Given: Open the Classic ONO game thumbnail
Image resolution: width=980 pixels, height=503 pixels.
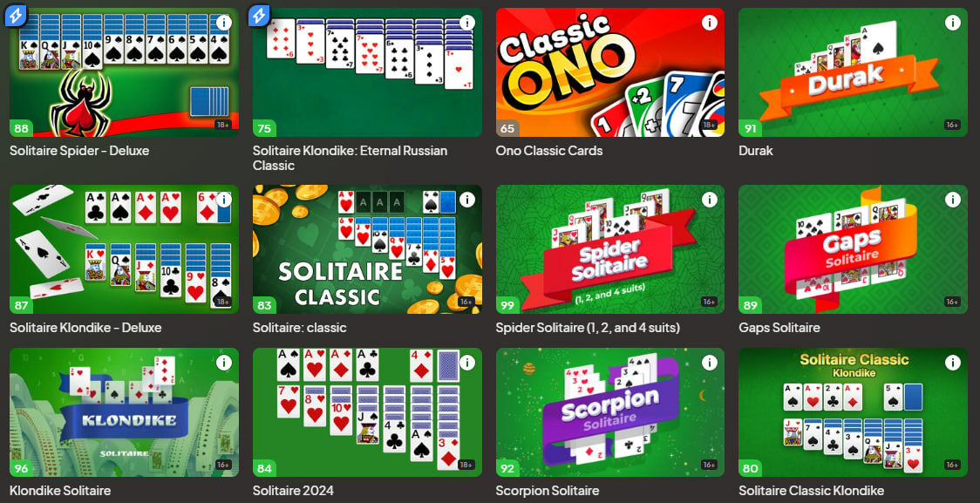Looking at the screenshot, I should 610,71.
